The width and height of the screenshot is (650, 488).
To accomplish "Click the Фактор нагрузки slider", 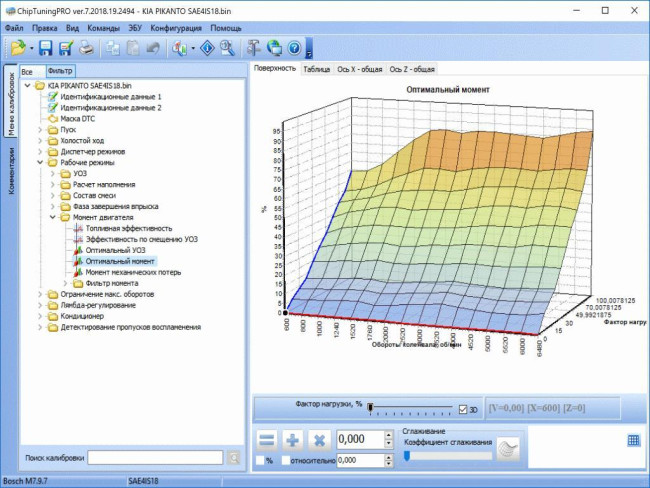I will [x=410, y=409].
